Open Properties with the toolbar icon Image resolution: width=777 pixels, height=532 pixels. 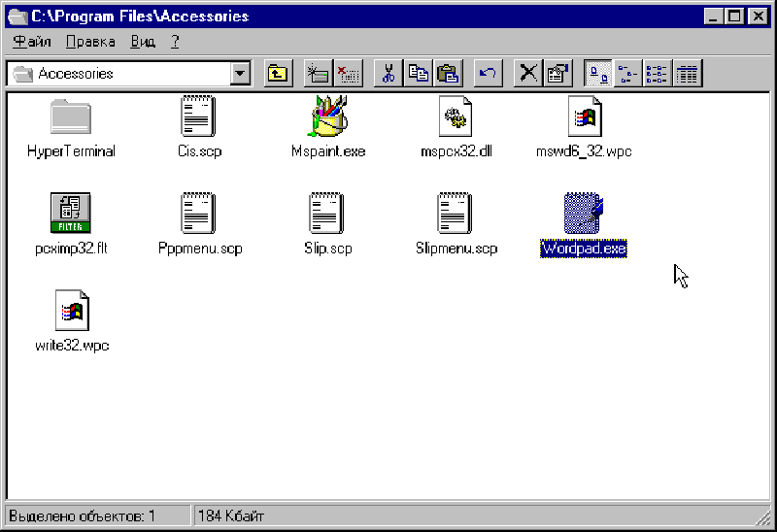click(x=558, y=74)
